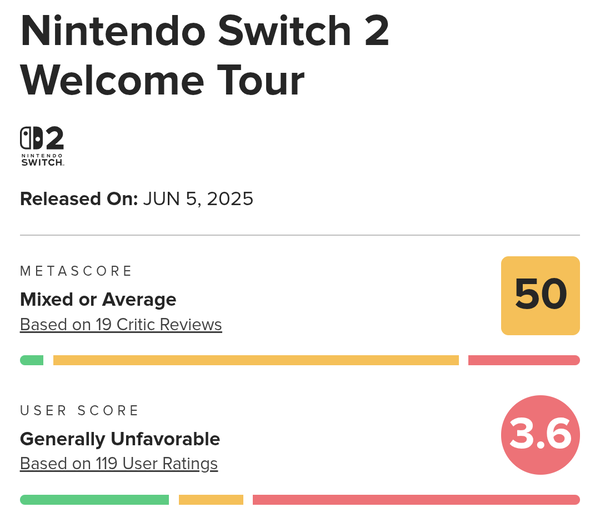
Task: Click the Released On label
Action: [79, 199]
